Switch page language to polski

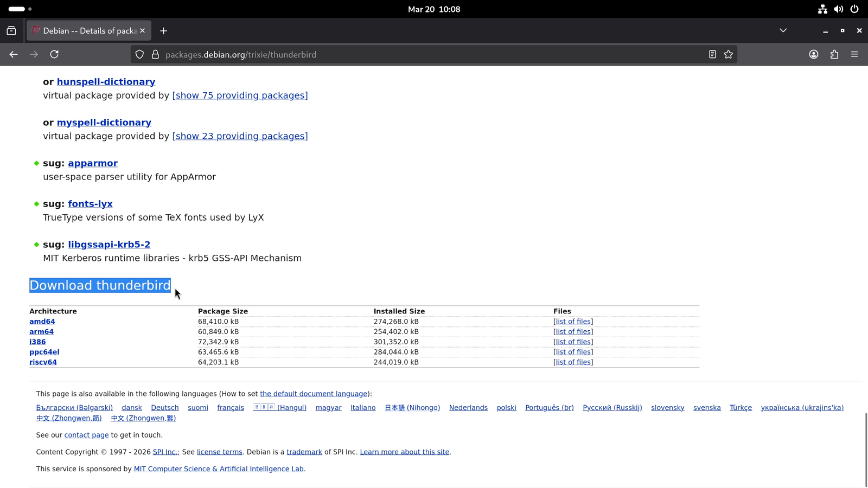(x=506, y=408)
